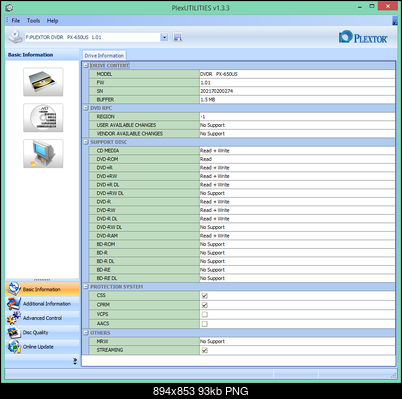Collapse the DRIVE CONTENT section
402x399 pixels.
coord(86,65)
